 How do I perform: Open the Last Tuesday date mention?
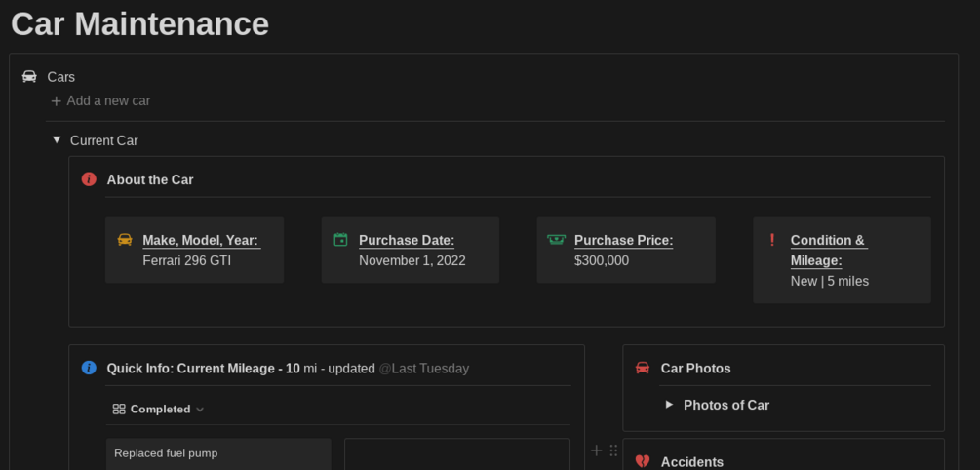tap(424, 369)
